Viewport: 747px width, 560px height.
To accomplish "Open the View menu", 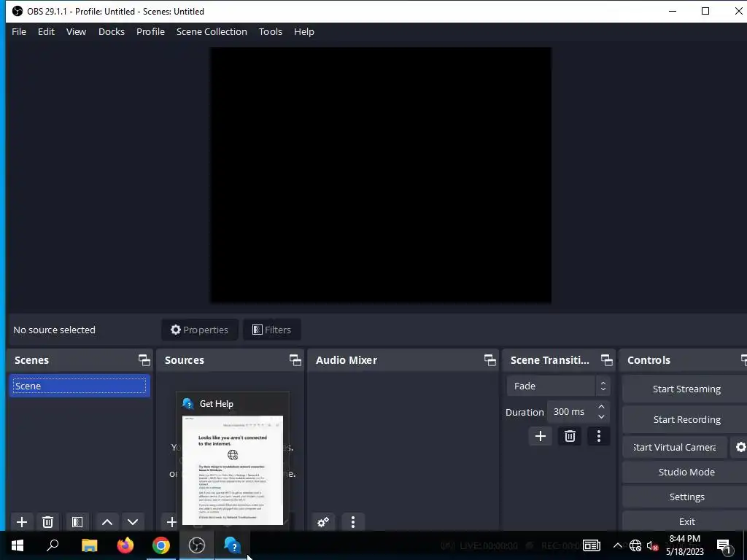I will (76, 32).
